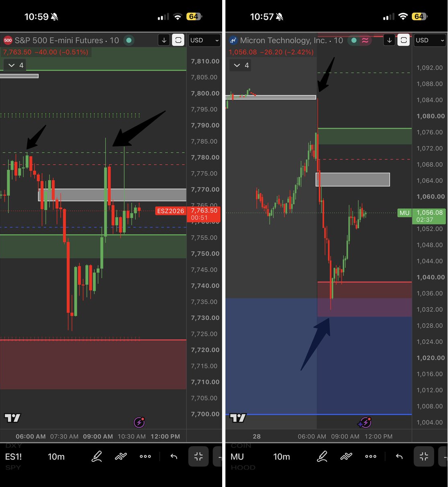The image size is (448, 487).
Task: Tap the lightning flash icon on MU chart
Action: click(365, 422)
